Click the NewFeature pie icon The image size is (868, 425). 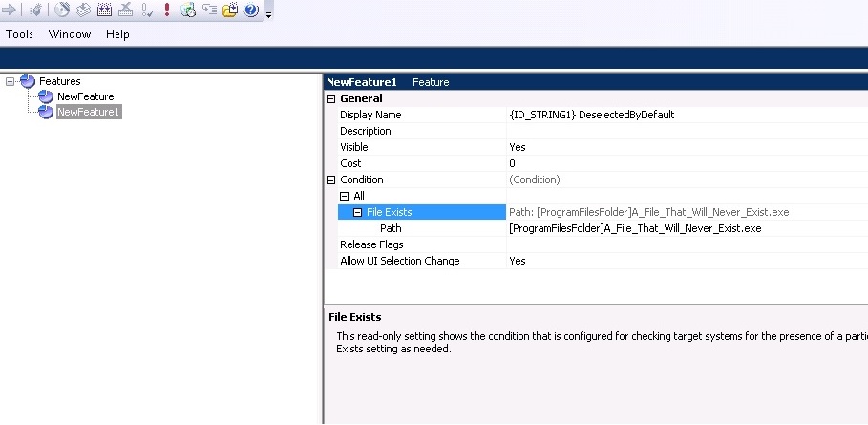click(x=46, y=96)
